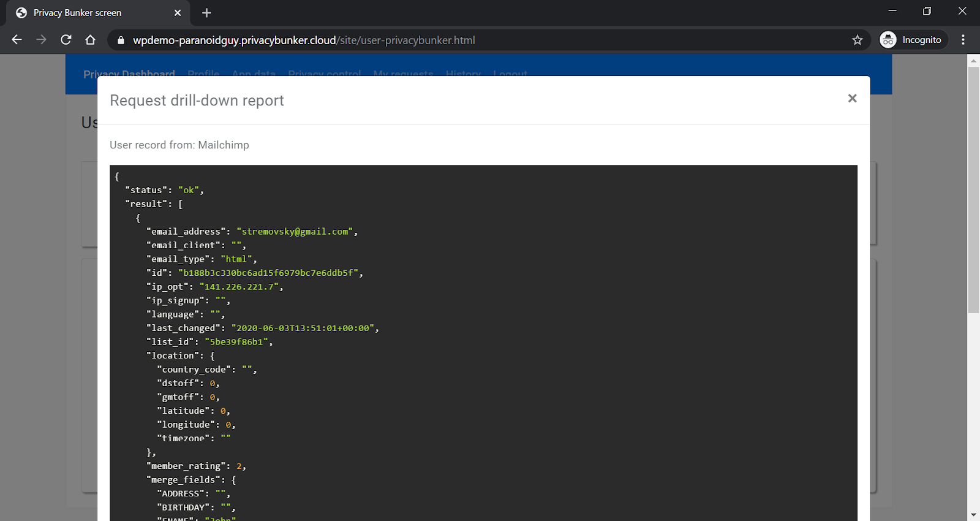Close the Request drill-down report dialog
Screen dimensions: 980x521
pos(852,98)
